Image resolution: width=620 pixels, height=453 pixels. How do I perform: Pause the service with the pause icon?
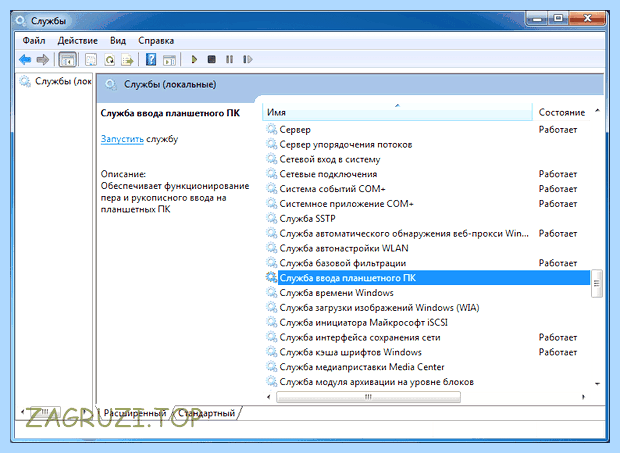229,60
